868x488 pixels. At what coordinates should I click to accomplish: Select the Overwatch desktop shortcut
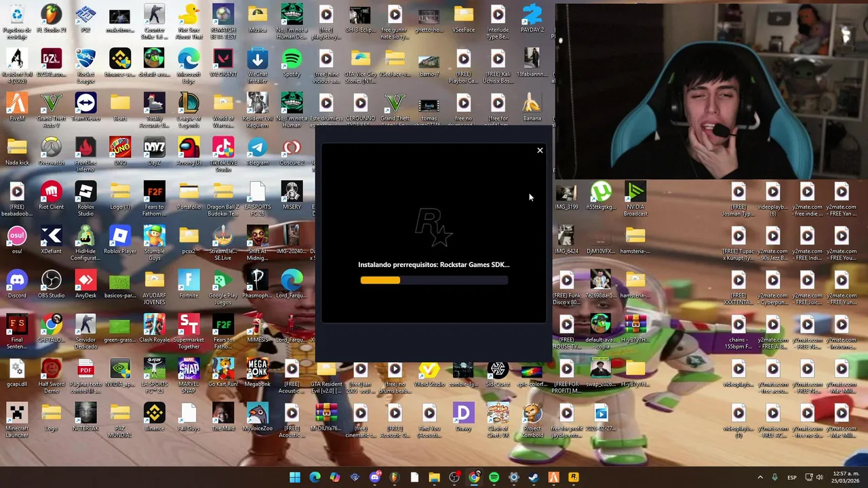pyautogui.click(x=51, y=152)
